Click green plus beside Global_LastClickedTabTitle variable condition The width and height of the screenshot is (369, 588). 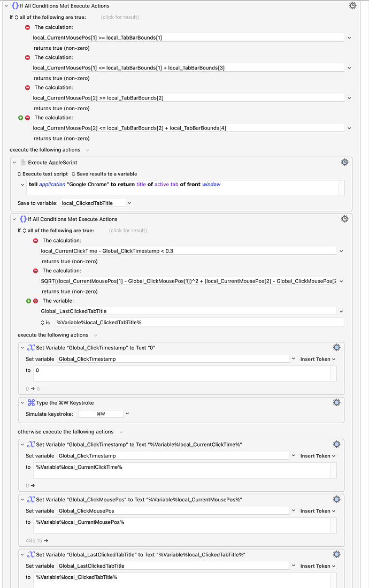[x=29, y=301]
